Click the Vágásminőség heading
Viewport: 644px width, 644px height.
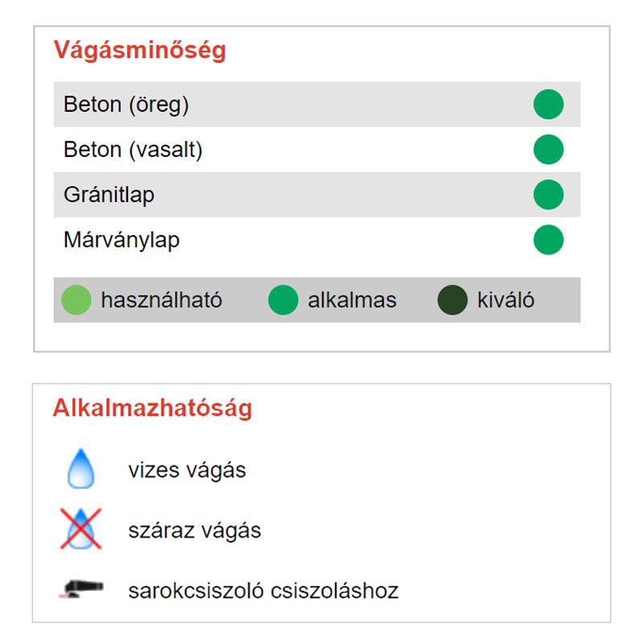140,50
